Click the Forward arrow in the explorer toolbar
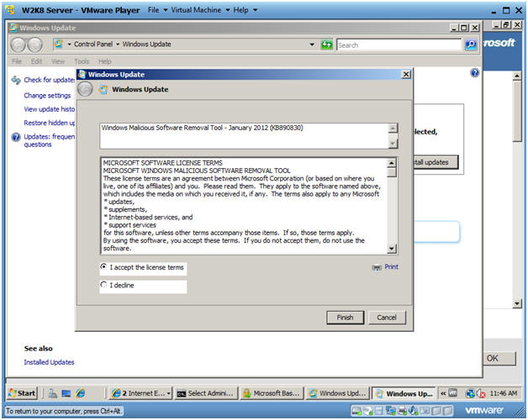The height and width of the screenshot is (420, 528). coord(35,45)
